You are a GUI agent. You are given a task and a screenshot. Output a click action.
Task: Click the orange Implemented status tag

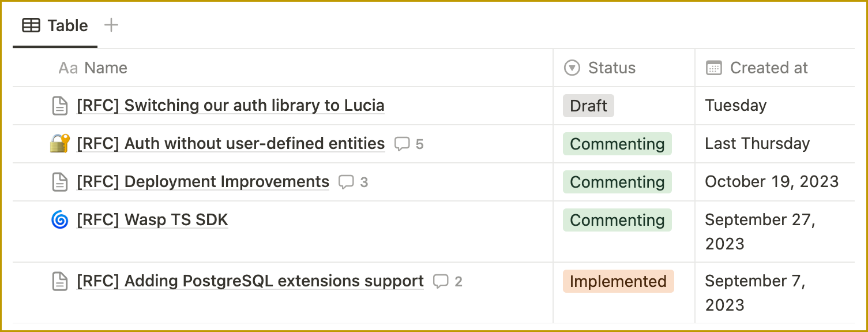618,281
